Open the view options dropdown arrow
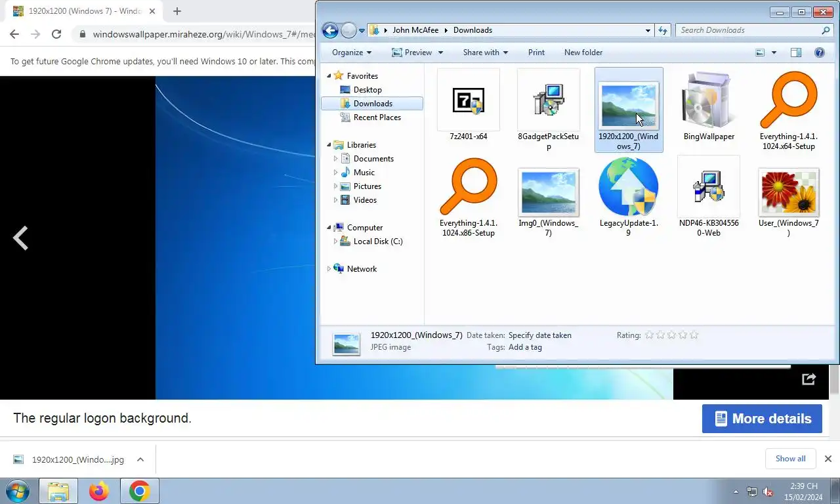 pyautogui.click(x=774, y=52)
